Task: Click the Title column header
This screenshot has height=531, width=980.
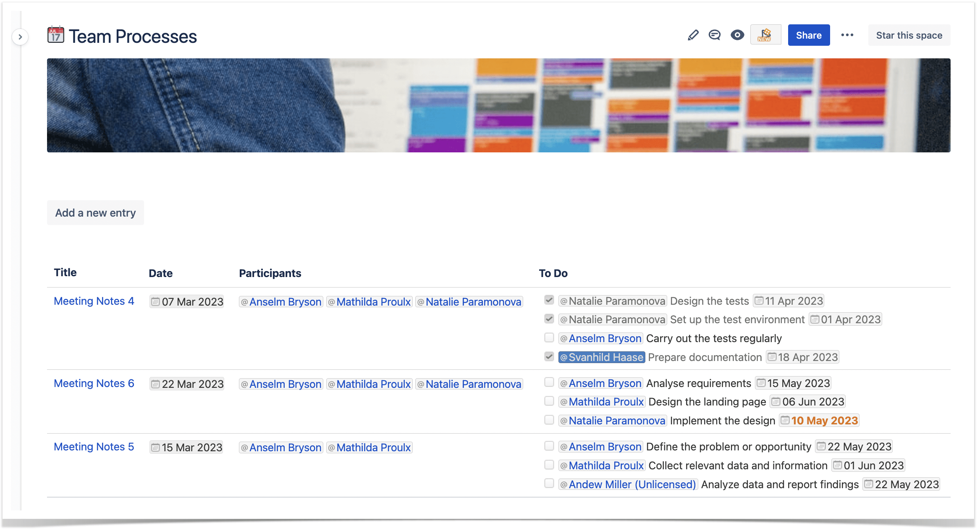Action: click(66, 272)
